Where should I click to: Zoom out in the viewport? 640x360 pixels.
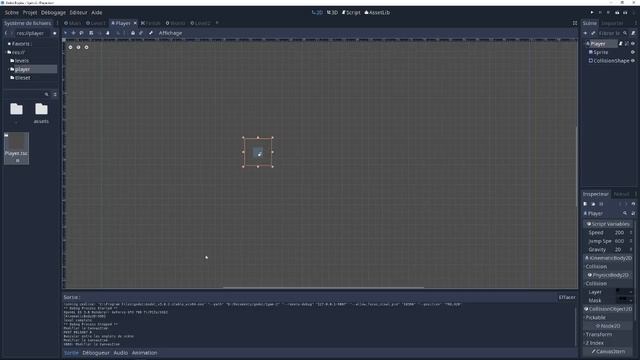70,47
